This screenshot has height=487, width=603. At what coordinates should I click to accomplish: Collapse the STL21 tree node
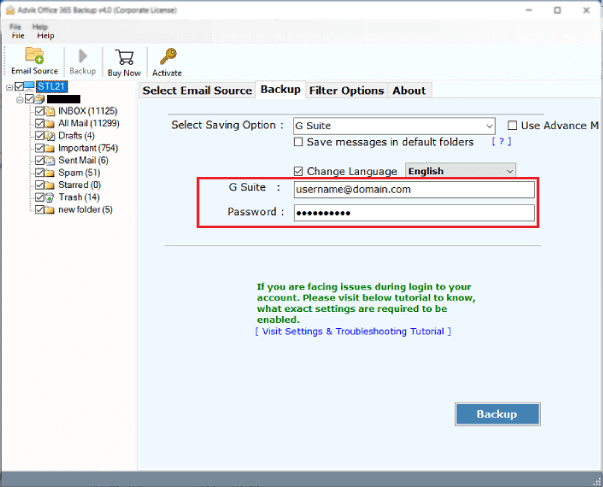click(x=9, y=88)
